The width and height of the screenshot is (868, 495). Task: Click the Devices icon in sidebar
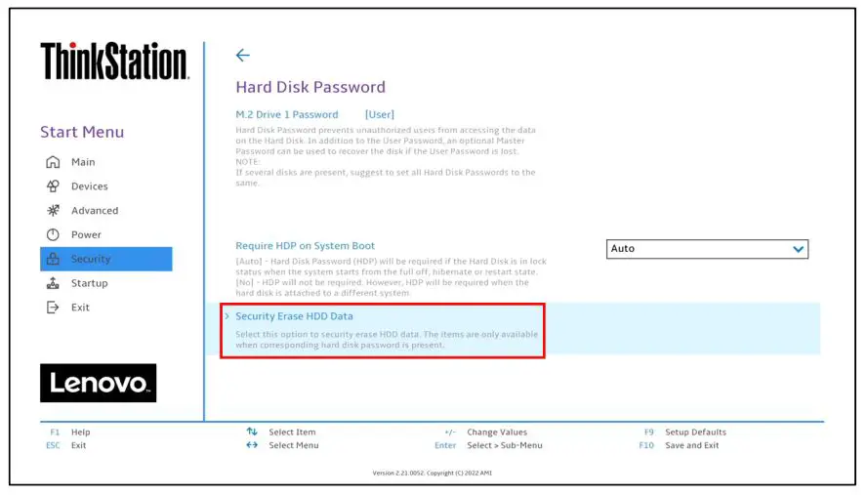pyautogui.click(x=53, y=186)
